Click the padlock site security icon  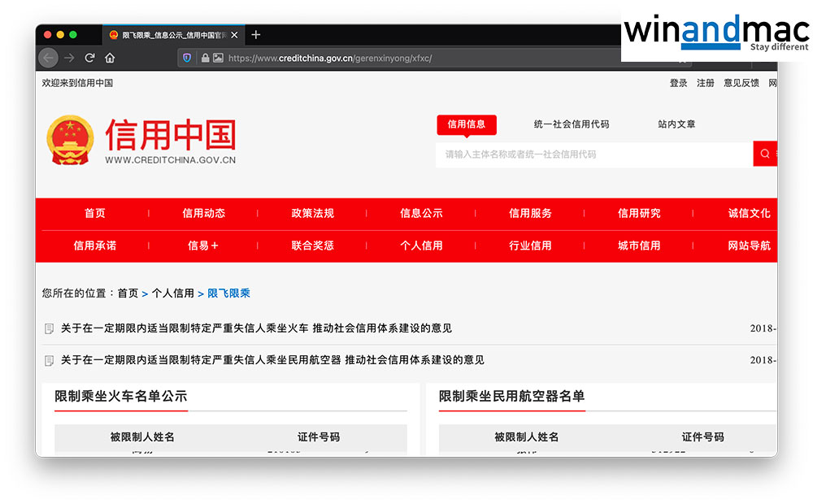(205, 58)
